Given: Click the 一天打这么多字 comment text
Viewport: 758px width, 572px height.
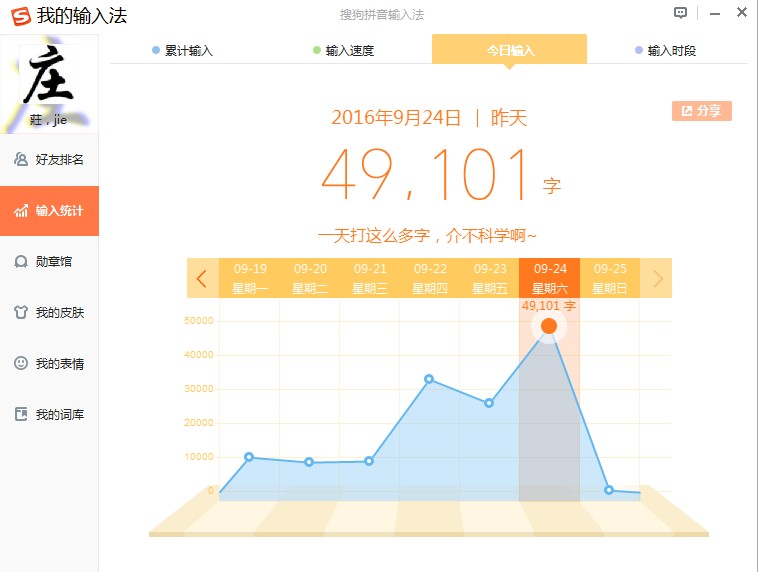Looking at the screenshot, I should pos(427,236).
